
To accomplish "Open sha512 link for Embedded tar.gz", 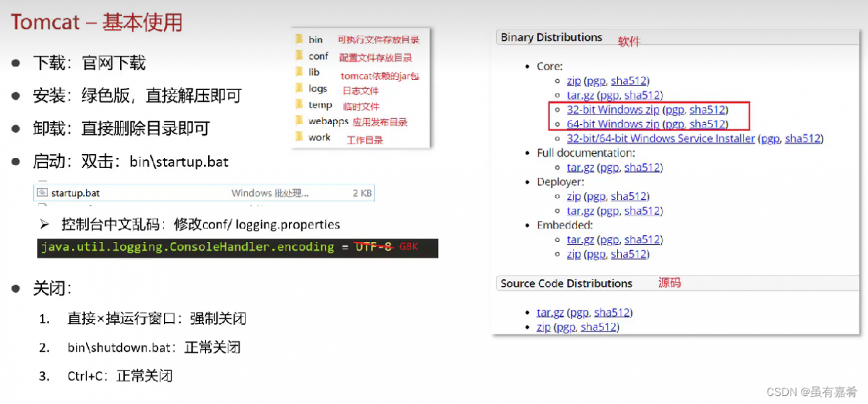I will (642, 239).
